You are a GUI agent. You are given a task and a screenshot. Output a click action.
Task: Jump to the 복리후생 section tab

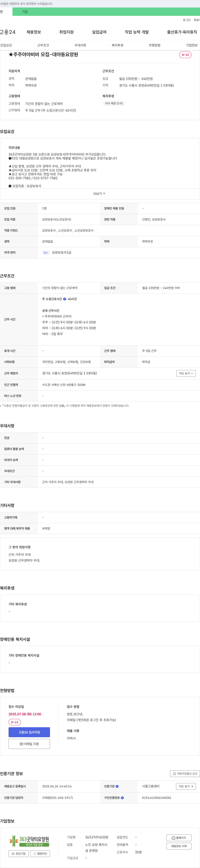[117, 45]
